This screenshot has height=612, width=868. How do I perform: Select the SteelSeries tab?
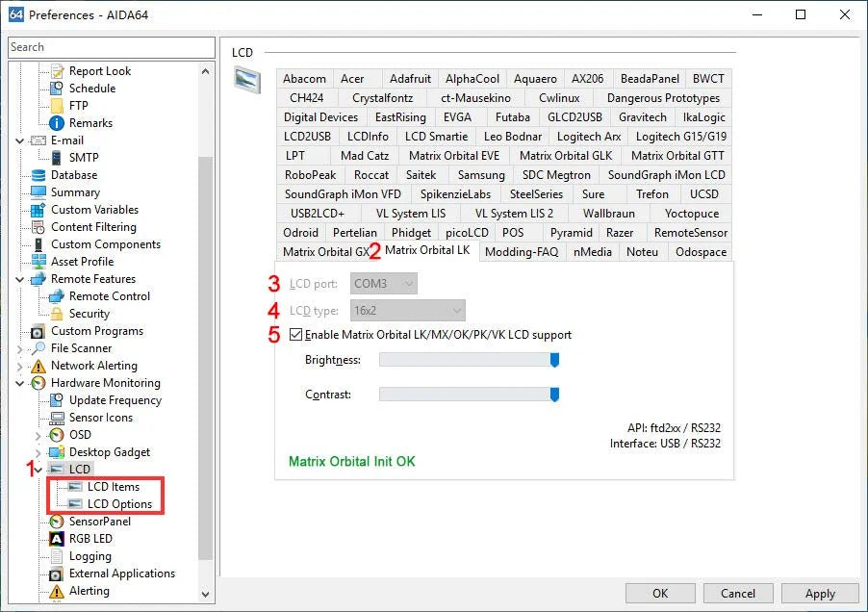coord(536,194)
